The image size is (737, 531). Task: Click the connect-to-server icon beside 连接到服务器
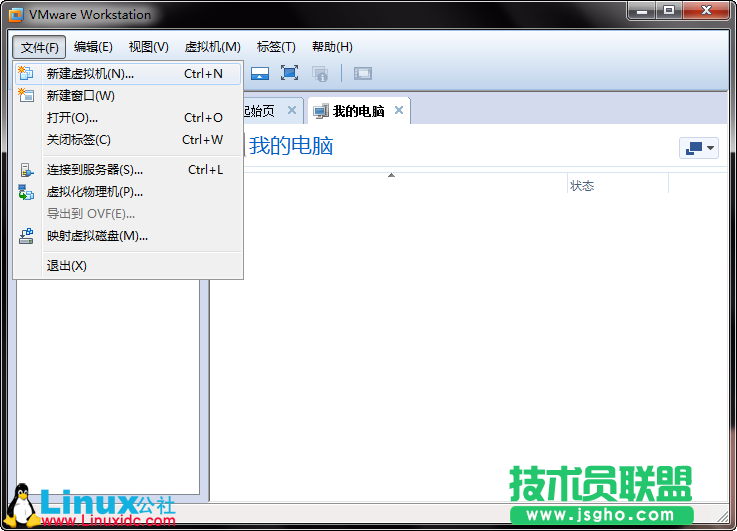(26, 170)
